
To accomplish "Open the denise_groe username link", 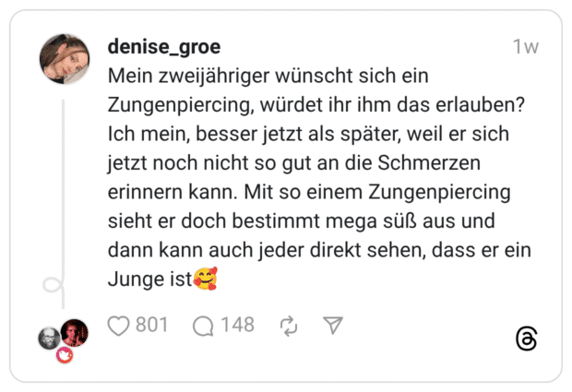I will point(164,47).
